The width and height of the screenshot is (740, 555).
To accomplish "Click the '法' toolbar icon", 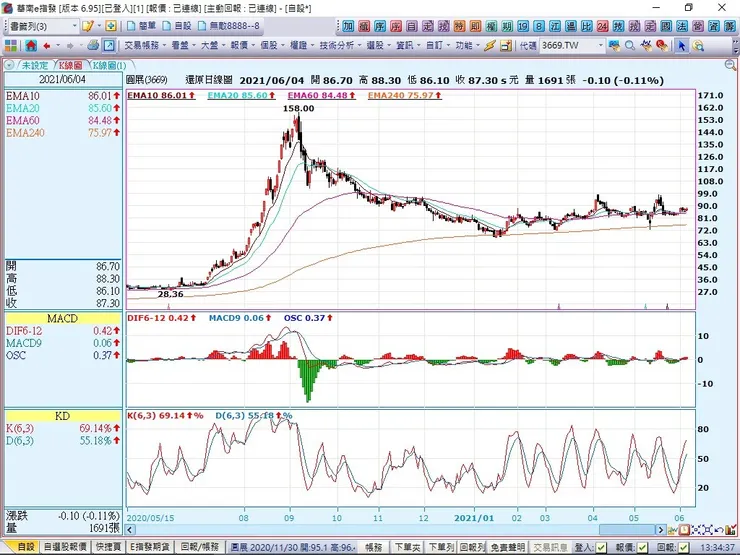I will [x=682, y=26].
